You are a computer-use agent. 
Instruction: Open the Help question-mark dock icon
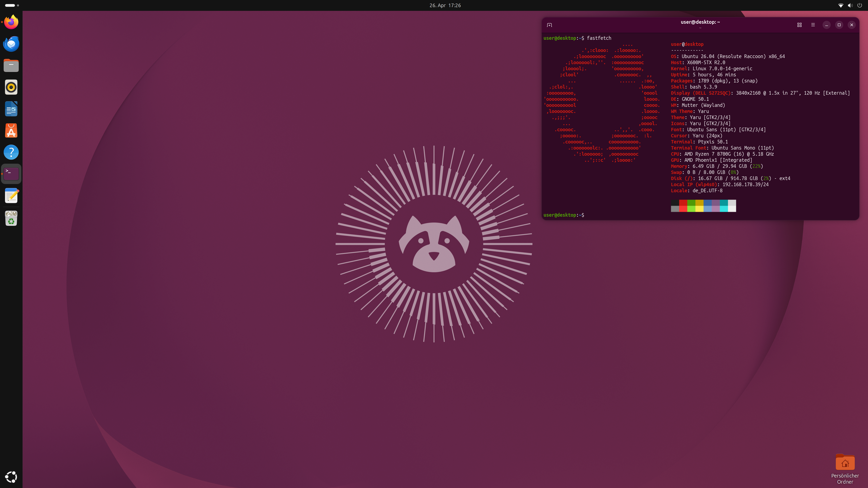(x=11, y=152)
